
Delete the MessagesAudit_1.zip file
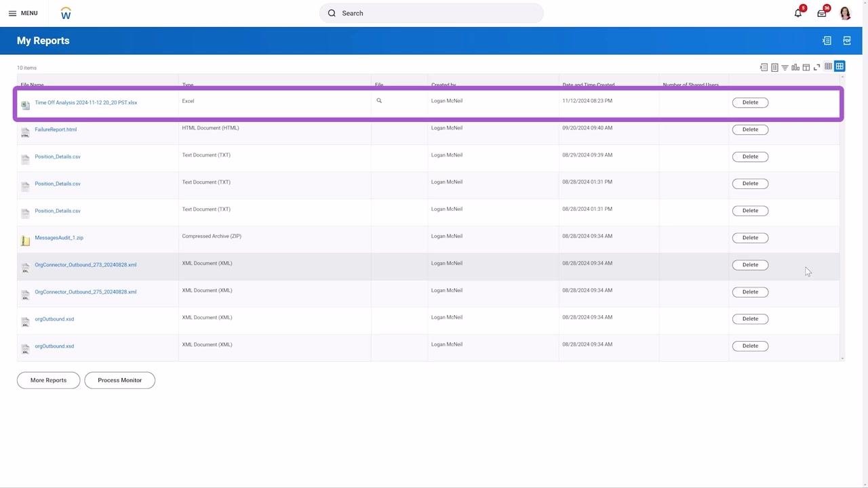pos(750,238)
